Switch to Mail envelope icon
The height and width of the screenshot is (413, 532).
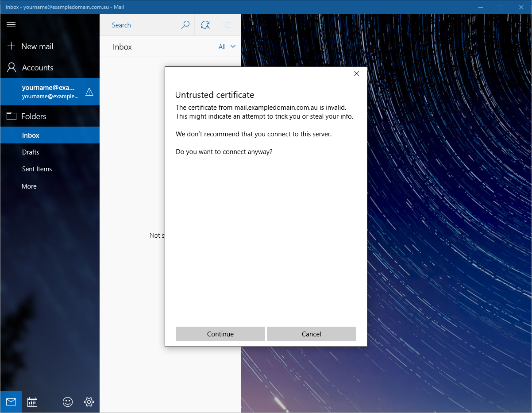point(11,402)
